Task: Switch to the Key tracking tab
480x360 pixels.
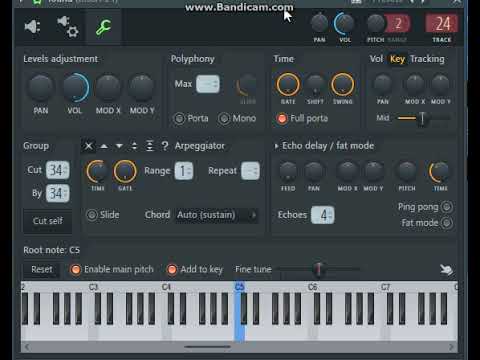Action: (x=397, y=59)
